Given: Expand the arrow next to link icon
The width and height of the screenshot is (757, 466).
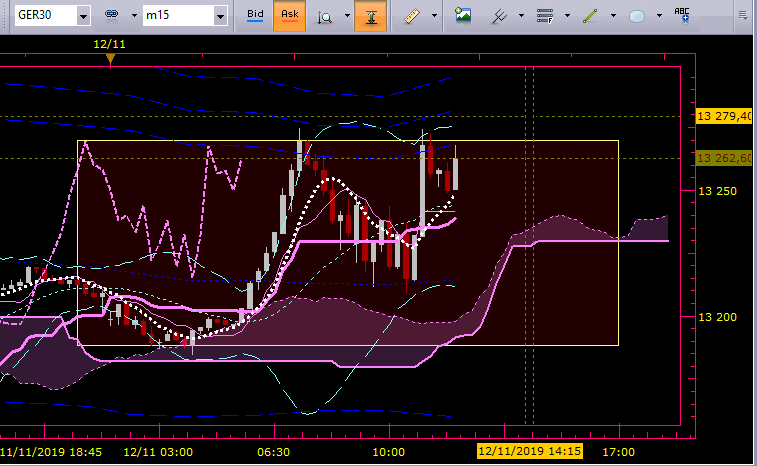Looking at the screenshot, I should click(134, 16).
